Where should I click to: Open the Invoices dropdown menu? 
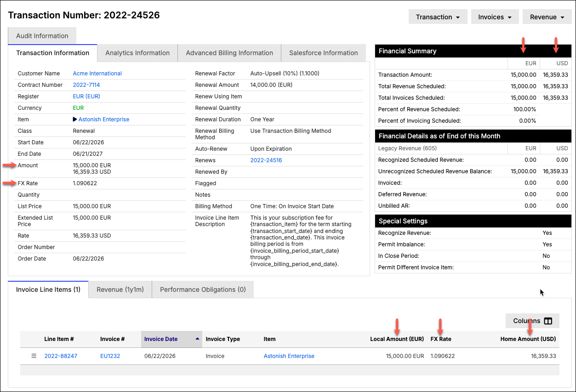point(495,17)
